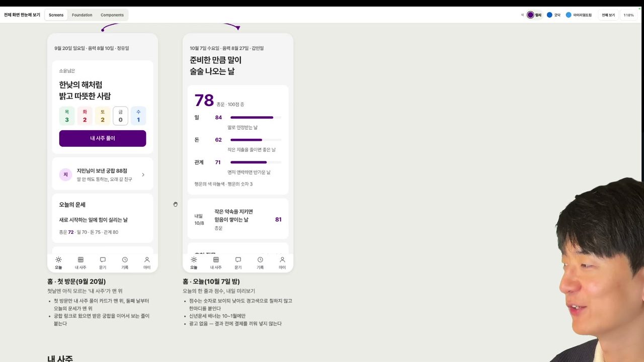Go to 마이 profile icon in the 10월 7일 screen
The image size is (644, 362).
pyautogui.click(x=282, y=260)
